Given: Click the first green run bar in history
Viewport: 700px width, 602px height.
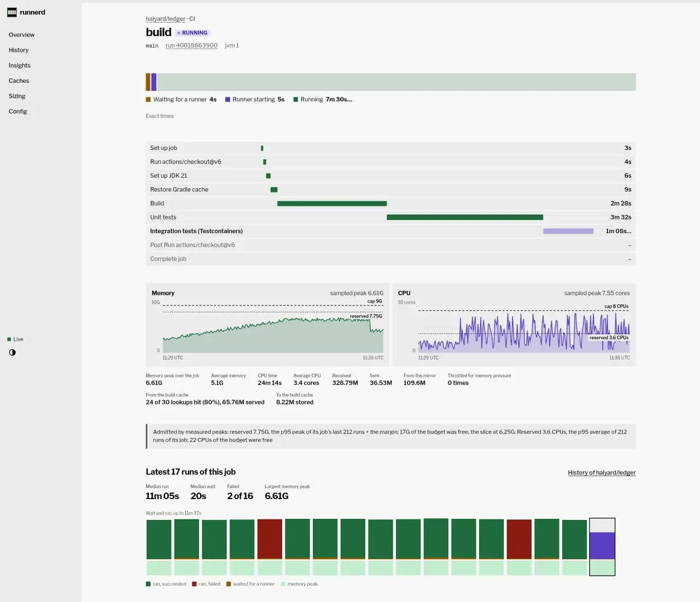Looking at the screenshot, I should click(159, 540).
